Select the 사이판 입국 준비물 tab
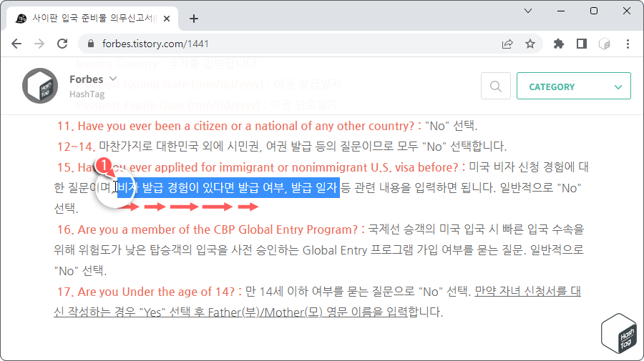This screenshot has height=361, width=644. pyautogui.click(x=92, y=19)
